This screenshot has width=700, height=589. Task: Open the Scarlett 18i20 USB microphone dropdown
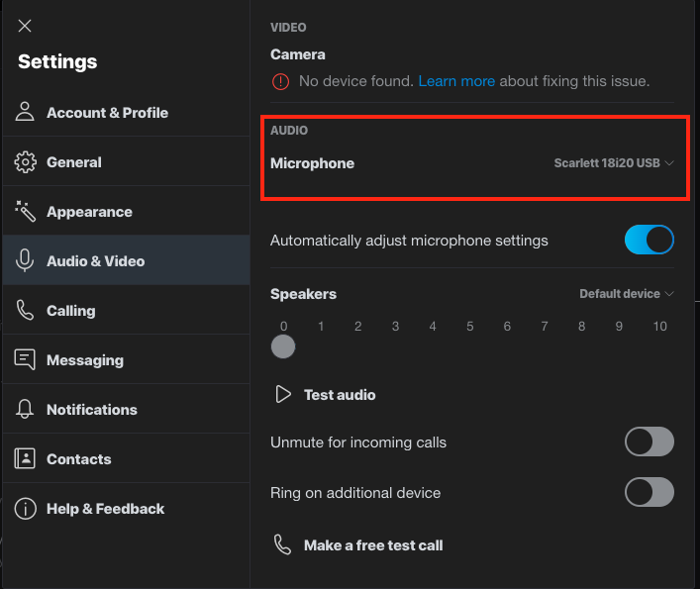coord(614,163)
